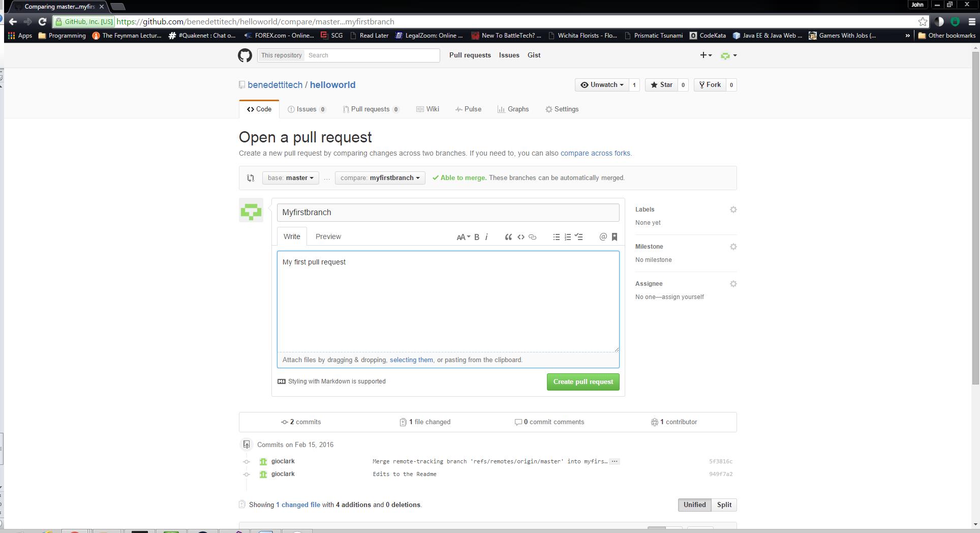Add a hyperlink using the link icon
Viewport: 980px width, 533px height.
point(533,237)
